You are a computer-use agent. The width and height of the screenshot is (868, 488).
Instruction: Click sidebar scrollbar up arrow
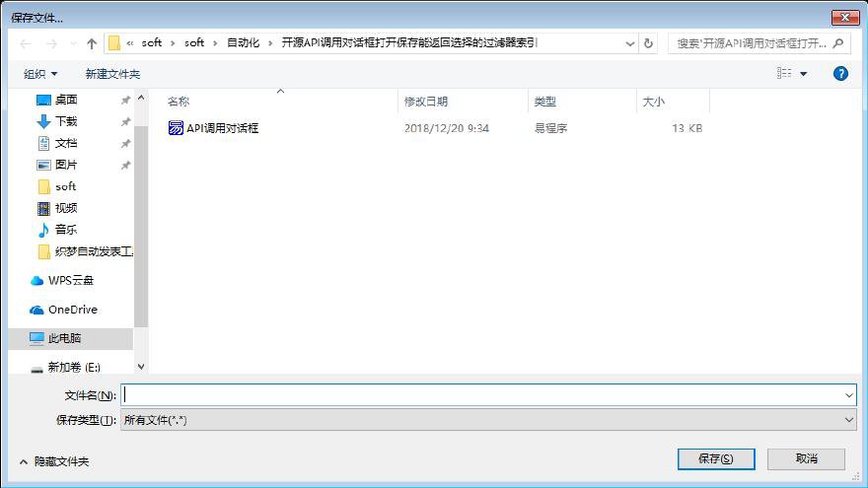coord(141,98)
